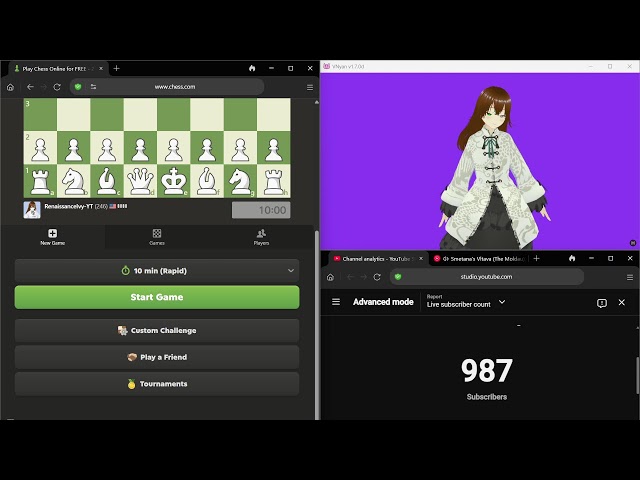Click the chess.com page vertical scrollbar
The width and height of the screenshot is (640, 480).
pos(316,324)
